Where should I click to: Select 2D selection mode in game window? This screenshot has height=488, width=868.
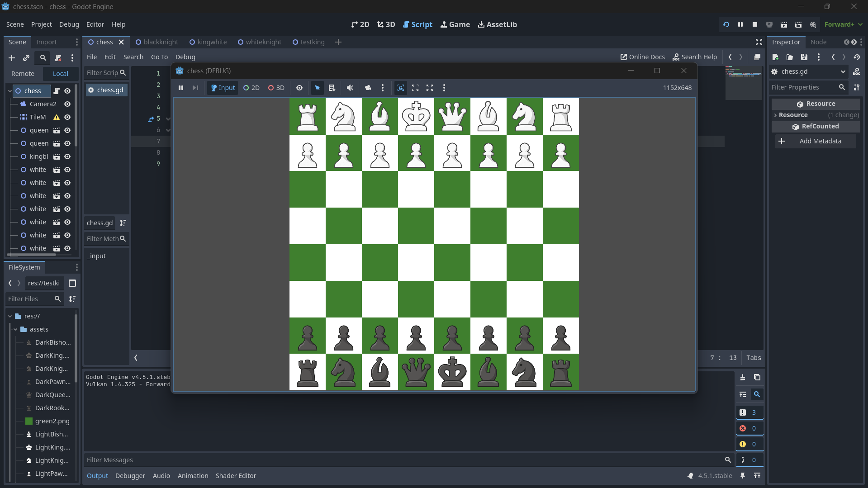[251, 88]
